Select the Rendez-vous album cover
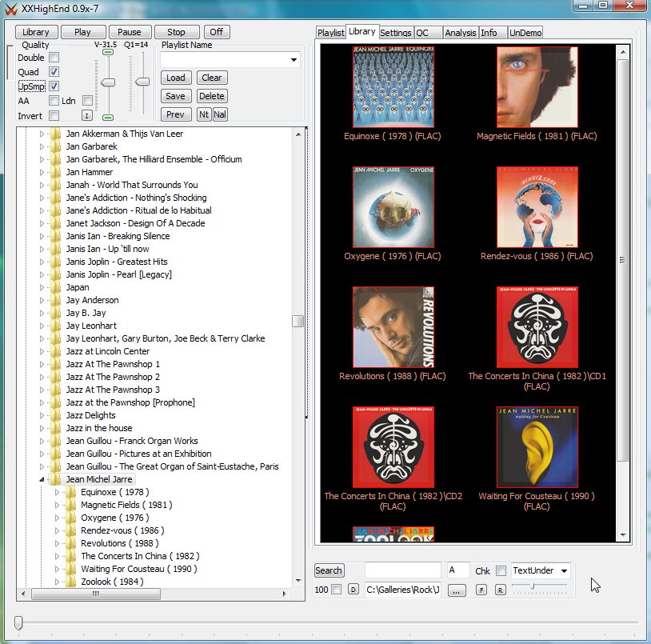Screen dimensions: 651x644 point(537,206)
